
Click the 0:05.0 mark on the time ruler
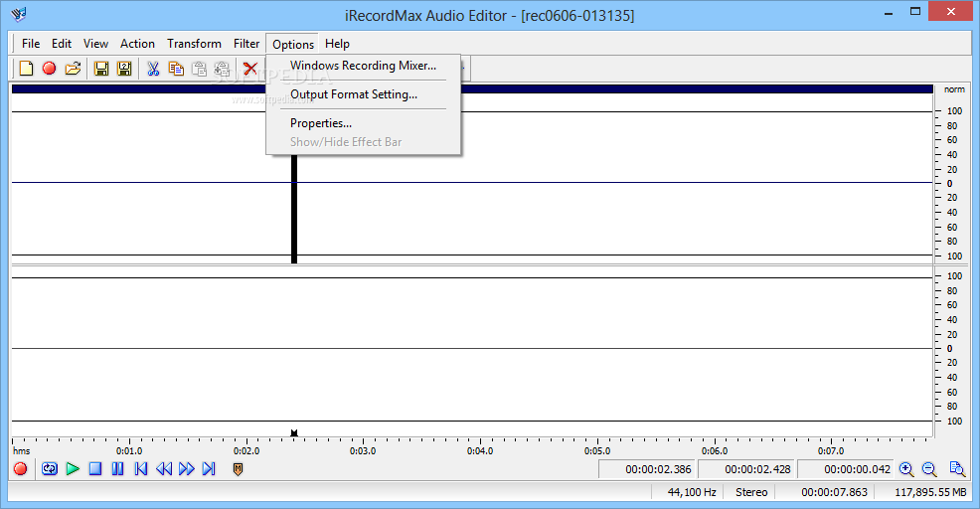pos(597,451)
